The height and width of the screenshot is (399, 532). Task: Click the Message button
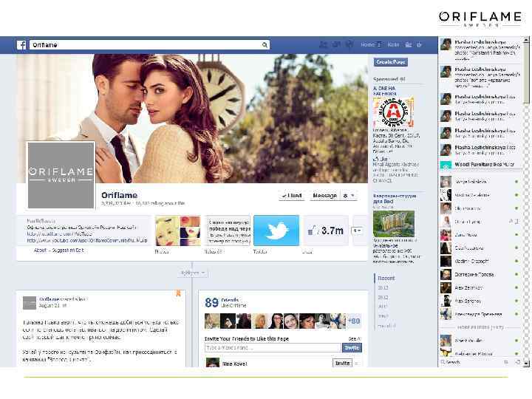pyautogui.click(x=324, y=196)
